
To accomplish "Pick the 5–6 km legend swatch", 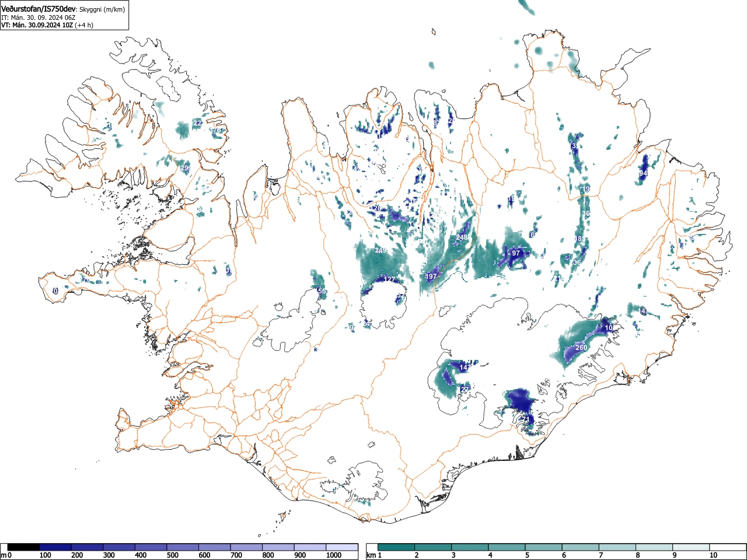I will (543, 547).
